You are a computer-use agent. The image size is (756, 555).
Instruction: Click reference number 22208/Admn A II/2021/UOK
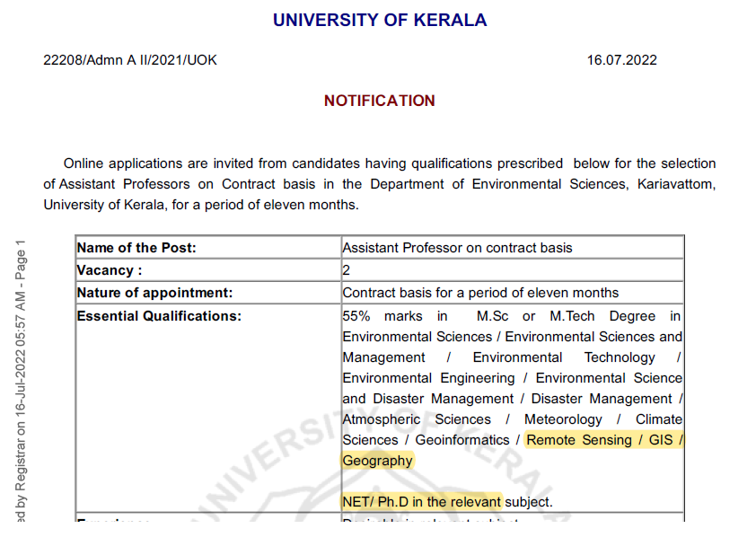click(130, 60)
